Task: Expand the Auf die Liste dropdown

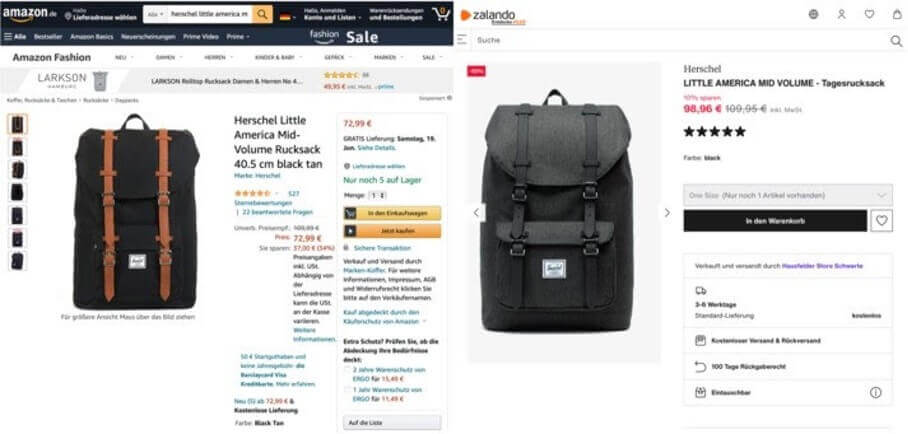Action: [x=391, y=423]
